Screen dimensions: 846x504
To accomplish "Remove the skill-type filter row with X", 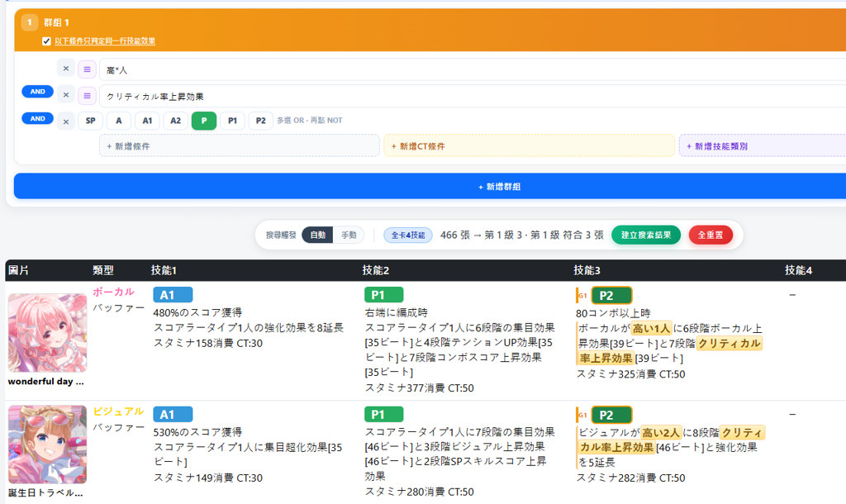I will click(66, 121).
